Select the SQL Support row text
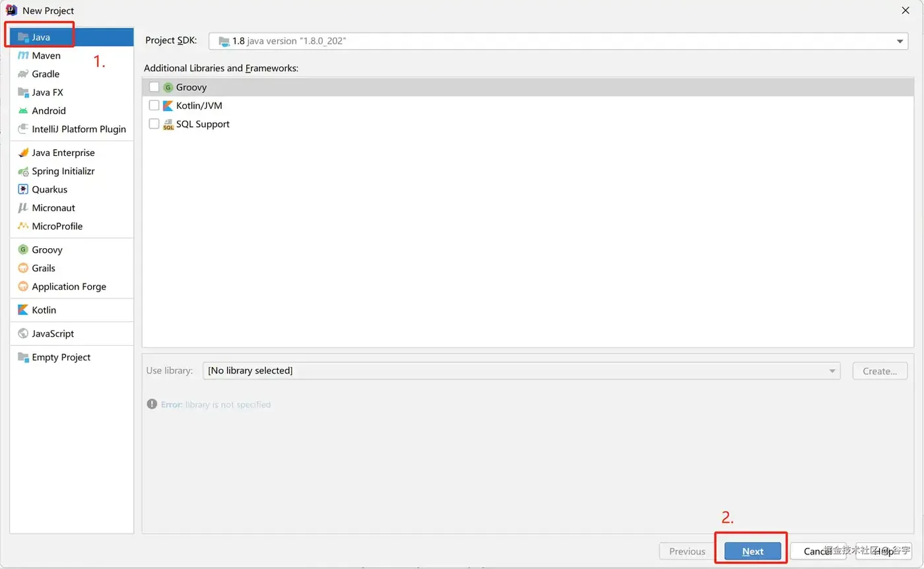This screenshot has width=924, height=569. pyautogui.click(x=203, y=124)
